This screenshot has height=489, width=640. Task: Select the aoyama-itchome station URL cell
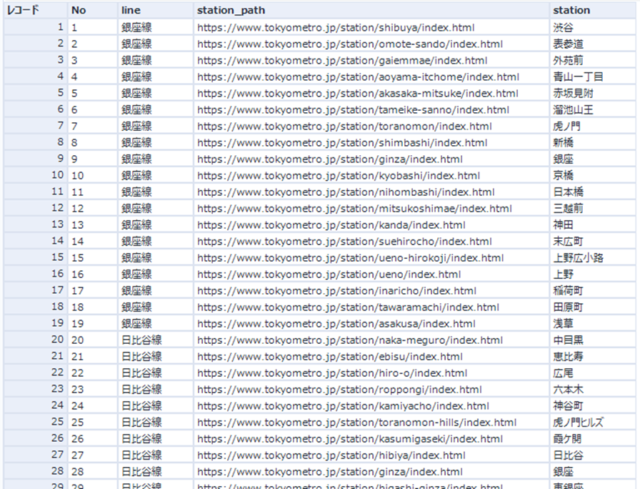point(371,77)
